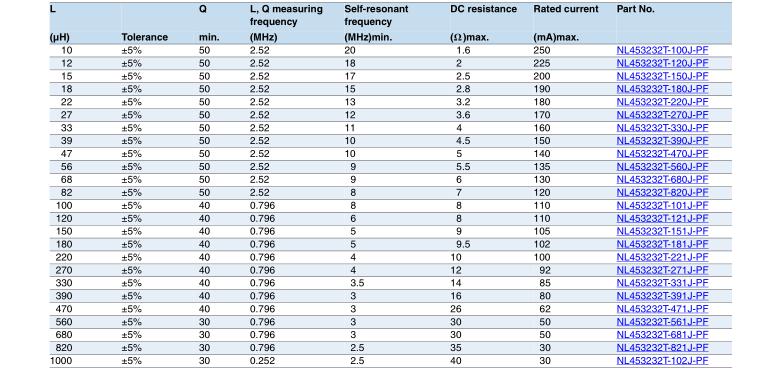Open the 68 µH part NL453232T-680J-PF
Image resolution: width=784 pixels, height=372 pixels.
(x=662, y=180)
